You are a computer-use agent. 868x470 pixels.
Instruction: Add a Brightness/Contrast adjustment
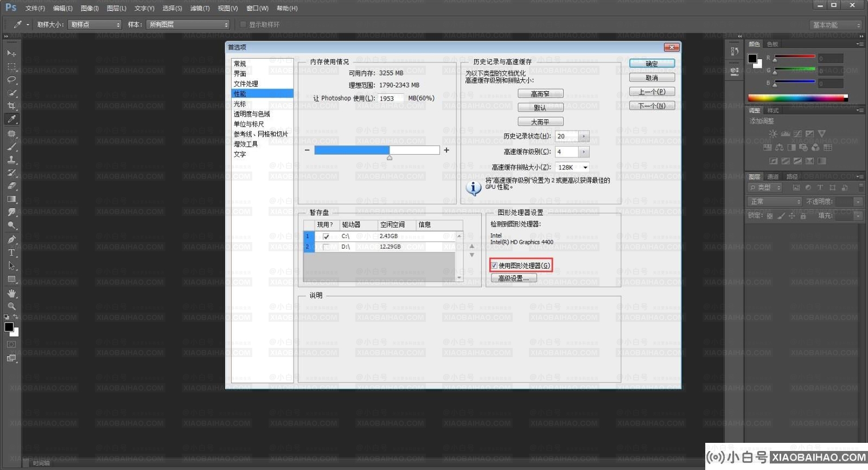click(773, 134)
